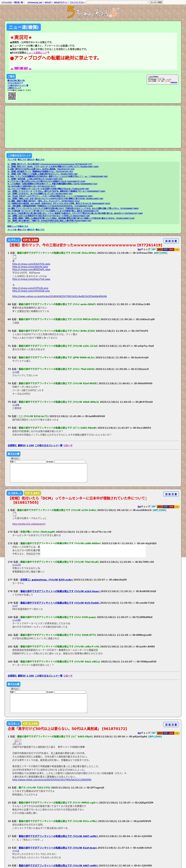Click anchor >>146 in post 180
This screenshot has height=868, width=186.
17,620
